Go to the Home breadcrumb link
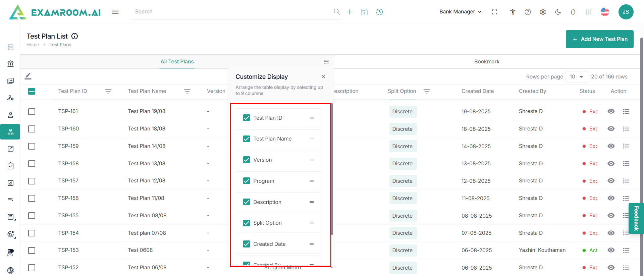Image resolution: width=644 pixels, height=276 pixels. 33,45
